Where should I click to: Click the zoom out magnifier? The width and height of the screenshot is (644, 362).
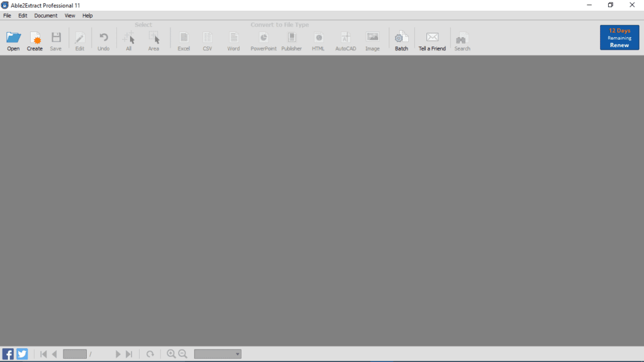(x=183, y=354)
